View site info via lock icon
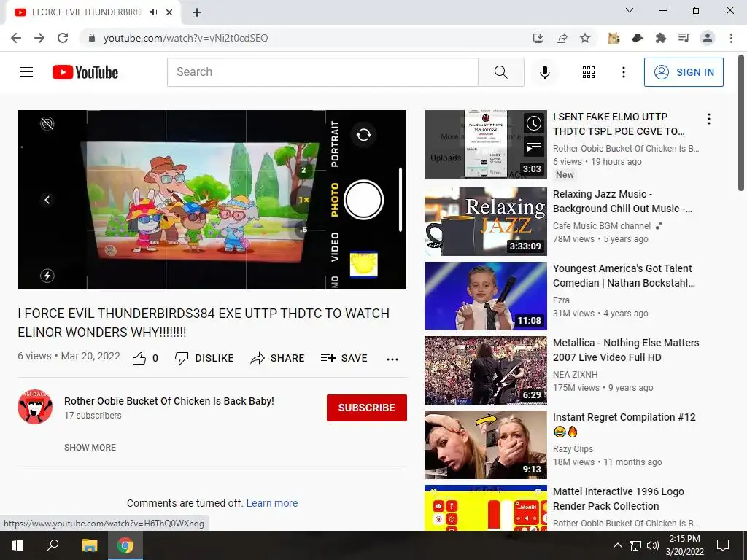 pos(91,38)
